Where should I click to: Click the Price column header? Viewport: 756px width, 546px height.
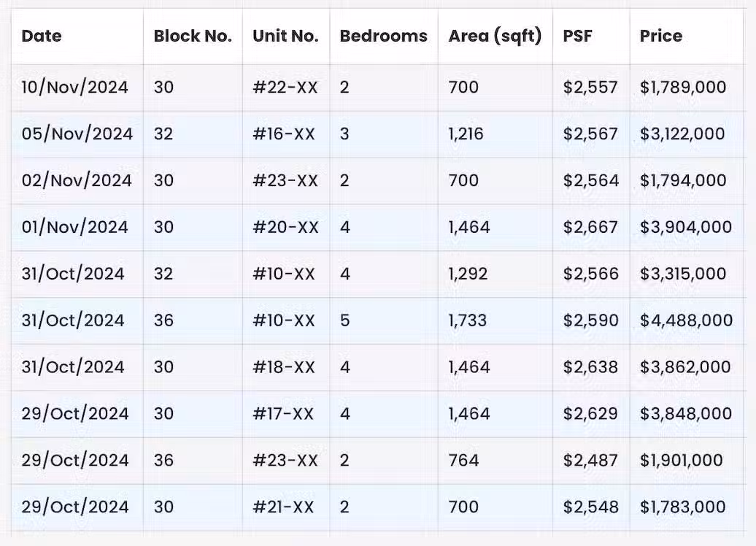pos(661,36)
